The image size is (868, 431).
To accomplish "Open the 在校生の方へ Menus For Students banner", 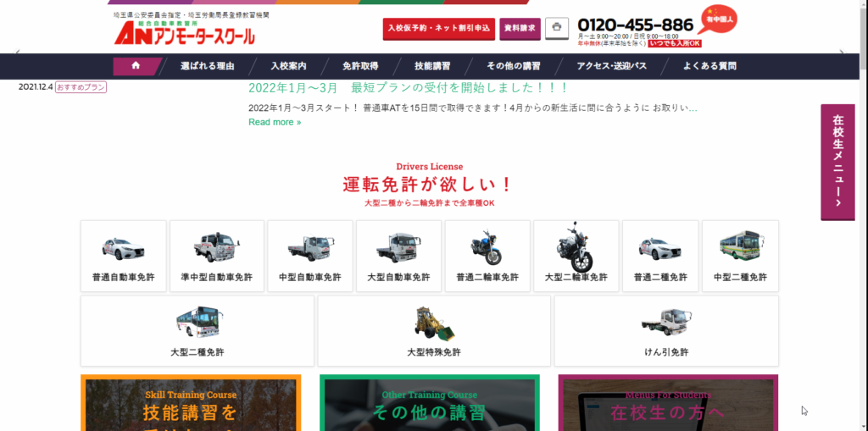I will (x=668, y=403).
